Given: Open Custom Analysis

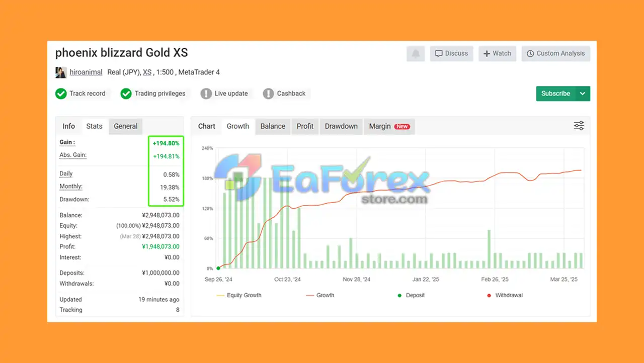Looking at the screenshot, I should 556,54.
